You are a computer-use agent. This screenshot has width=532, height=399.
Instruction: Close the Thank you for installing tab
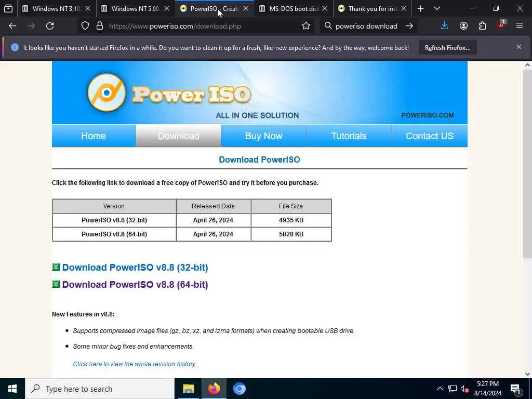click(404, 8)
